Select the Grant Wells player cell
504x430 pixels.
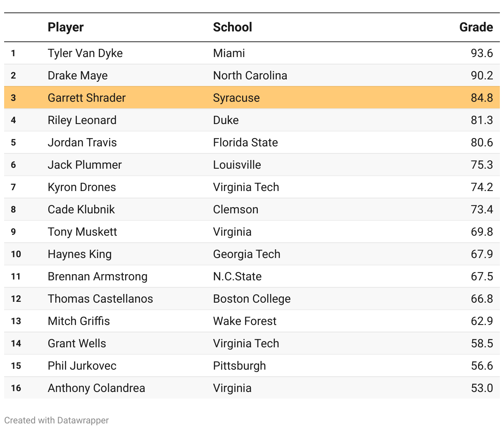tap(77, 344)
